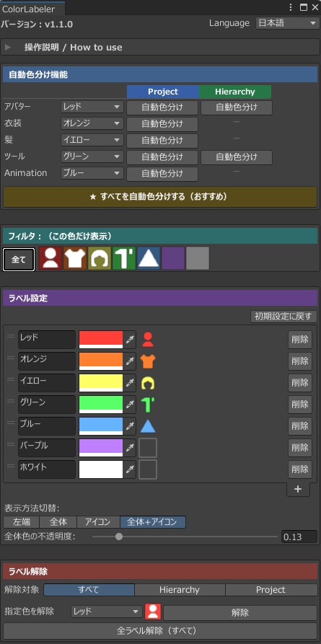Open the パープル color swatch

click(x=101, y=448)
